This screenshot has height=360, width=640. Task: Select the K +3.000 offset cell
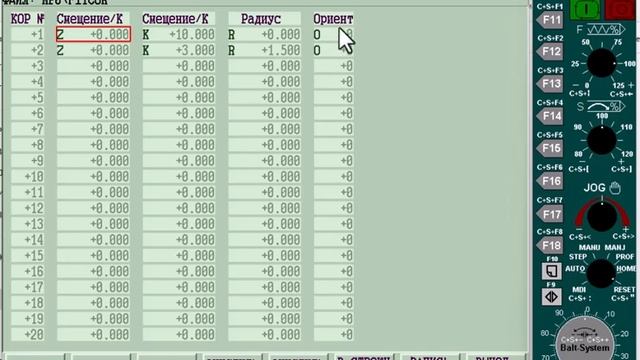(178, 50)
